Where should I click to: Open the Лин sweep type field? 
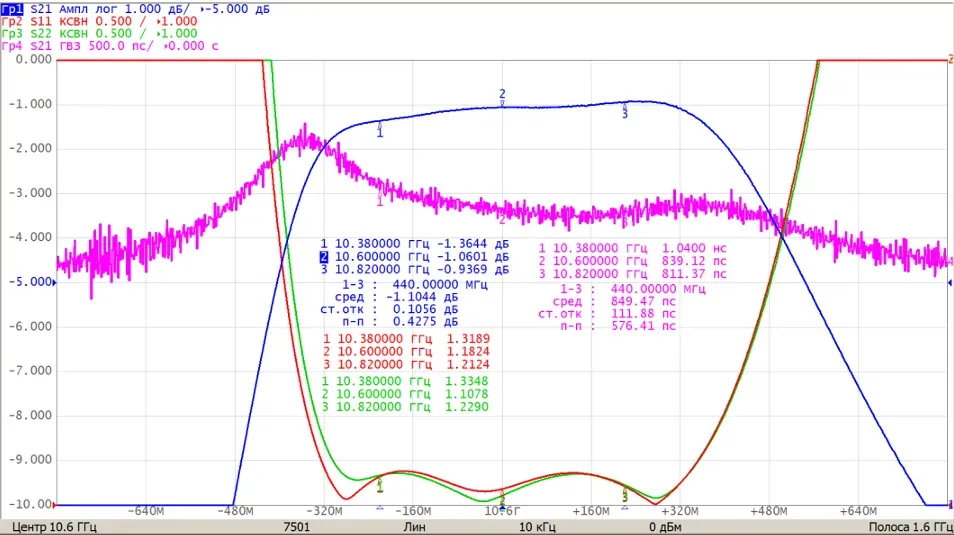click(414, 527)
